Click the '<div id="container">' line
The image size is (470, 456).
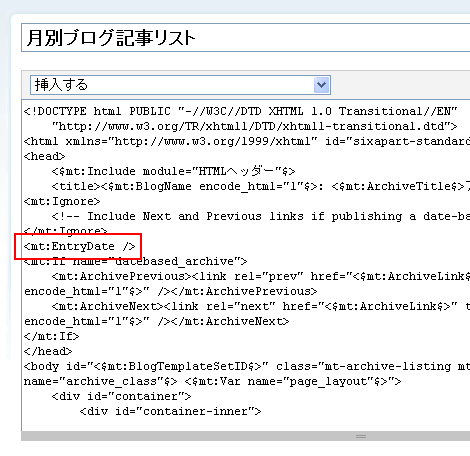pos(121,396)
